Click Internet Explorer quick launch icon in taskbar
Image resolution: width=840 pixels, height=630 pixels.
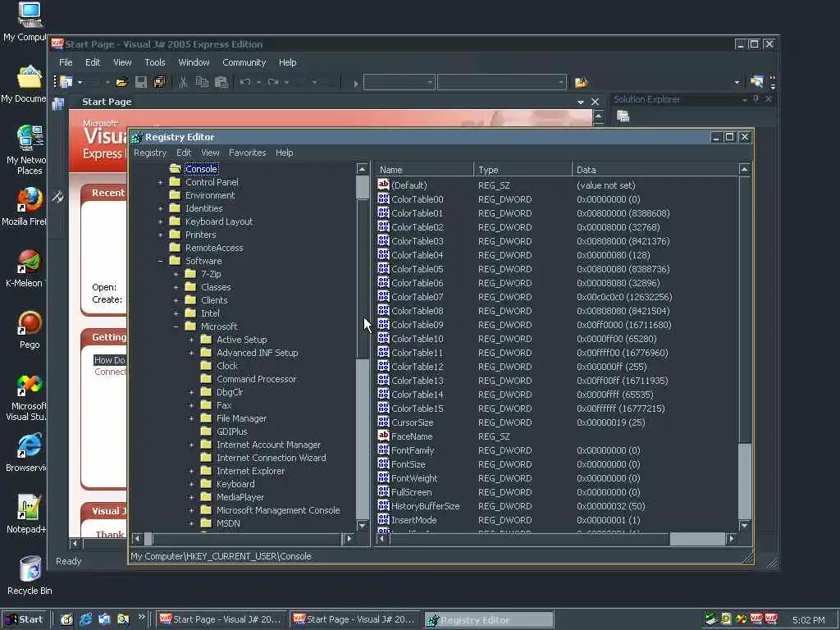coord(85,619)
